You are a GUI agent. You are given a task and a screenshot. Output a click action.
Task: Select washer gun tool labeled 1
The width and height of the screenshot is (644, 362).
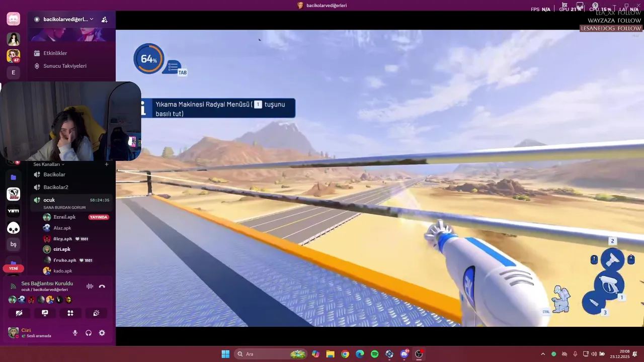click(x=609, y=285)
